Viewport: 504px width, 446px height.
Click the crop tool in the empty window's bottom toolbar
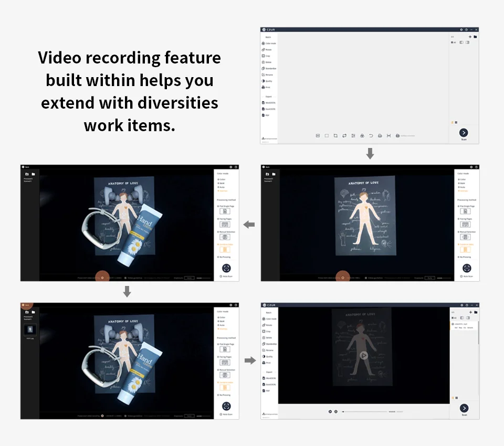335,136
